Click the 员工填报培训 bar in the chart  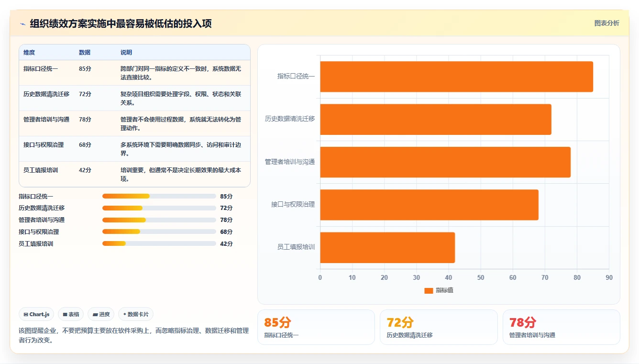387,247
